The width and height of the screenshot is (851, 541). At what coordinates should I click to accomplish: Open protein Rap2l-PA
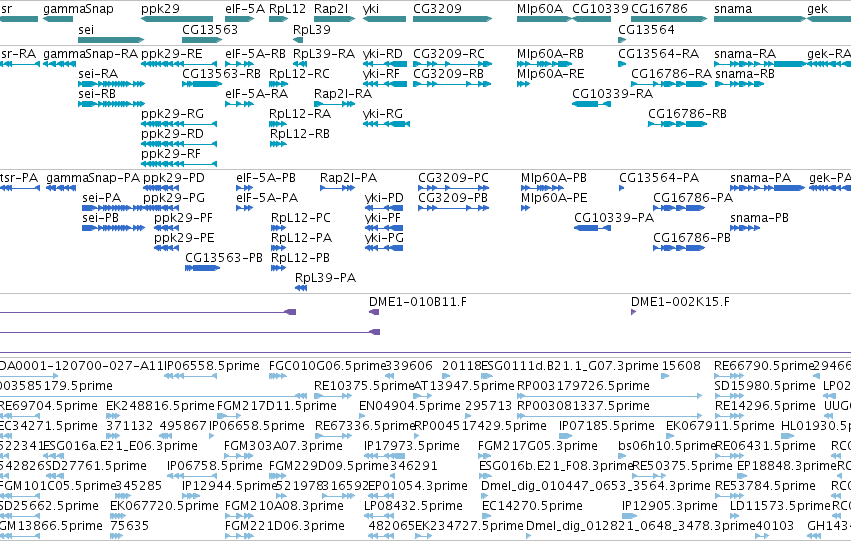348,178
